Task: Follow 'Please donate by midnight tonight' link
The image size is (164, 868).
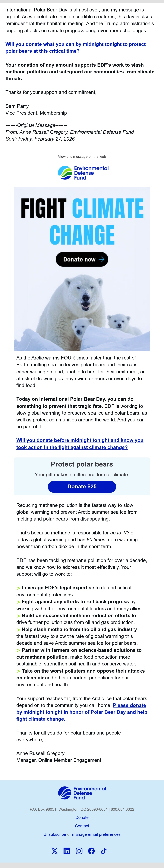Action: click(x=82, y=712)
